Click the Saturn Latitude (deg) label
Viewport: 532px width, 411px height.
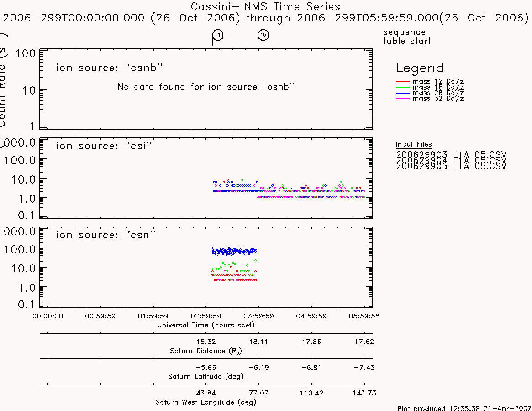click(205, 376)
